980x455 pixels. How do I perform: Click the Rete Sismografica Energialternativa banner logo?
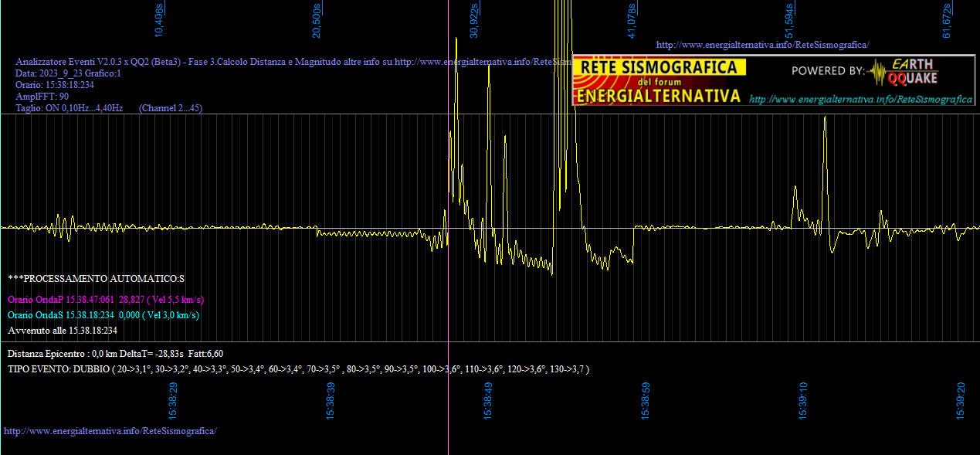[658, 81]
